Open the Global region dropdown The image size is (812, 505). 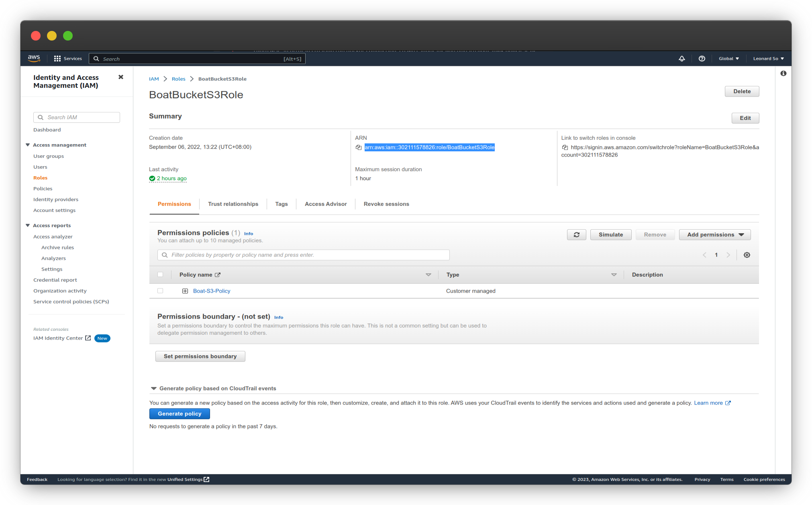(728, 59)
